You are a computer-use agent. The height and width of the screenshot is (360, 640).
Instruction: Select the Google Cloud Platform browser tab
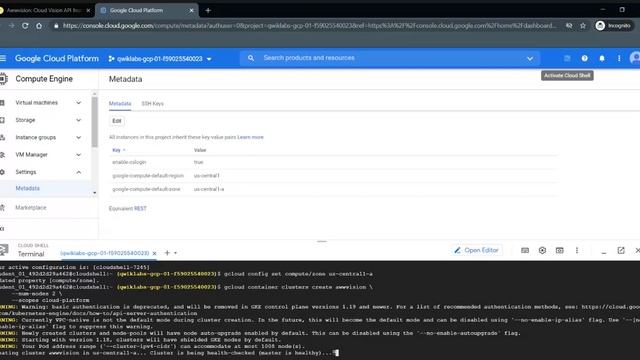coord(147,10)
